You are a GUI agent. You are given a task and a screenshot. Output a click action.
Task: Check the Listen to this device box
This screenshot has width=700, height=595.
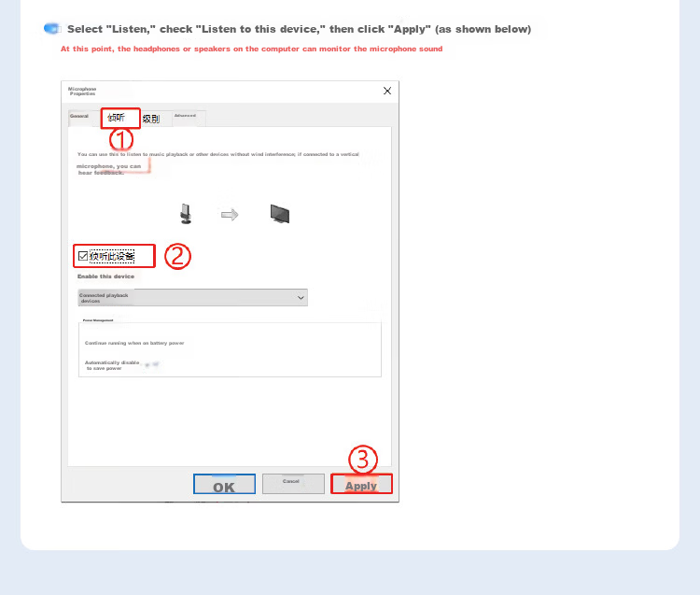83,256
